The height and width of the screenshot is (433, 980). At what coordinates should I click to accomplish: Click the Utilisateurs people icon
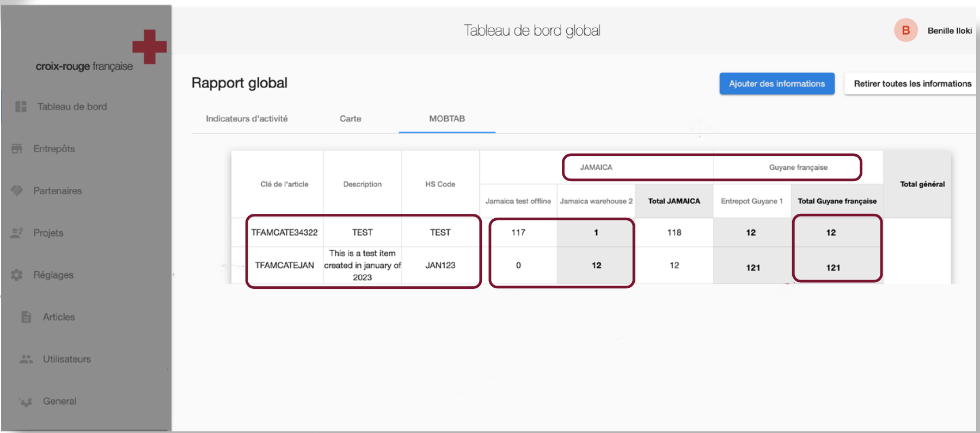tap(26, 359)
